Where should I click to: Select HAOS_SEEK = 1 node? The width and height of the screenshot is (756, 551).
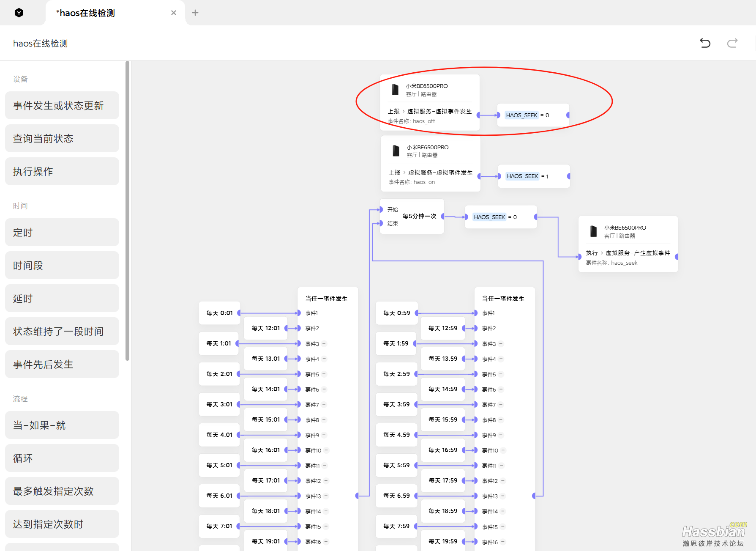(x=534, y=176)
